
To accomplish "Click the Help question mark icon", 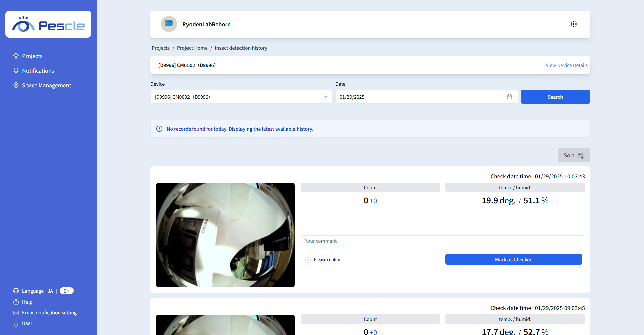I will (x=16, y=302).
